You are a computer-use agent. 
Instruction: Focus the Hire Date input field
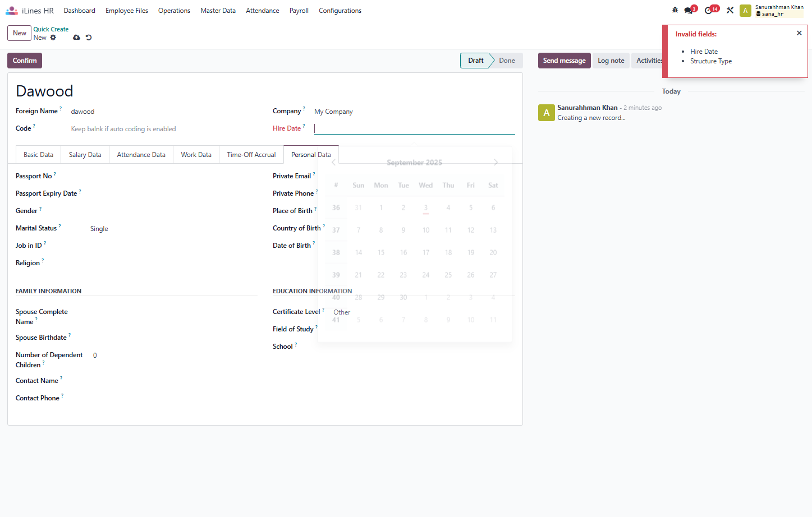415,128
